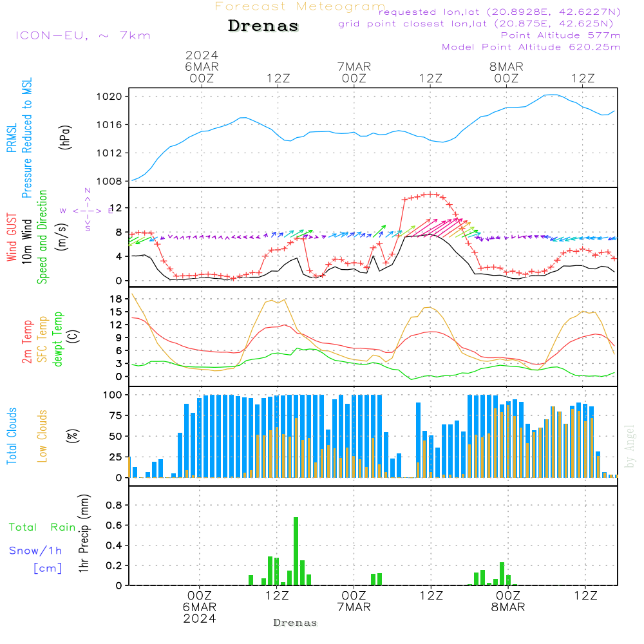Viewport: 644px width, 644px height.
Task: Select the 75 value on the cloud axis
Action: pyautogui.click(x=116, y=415)
